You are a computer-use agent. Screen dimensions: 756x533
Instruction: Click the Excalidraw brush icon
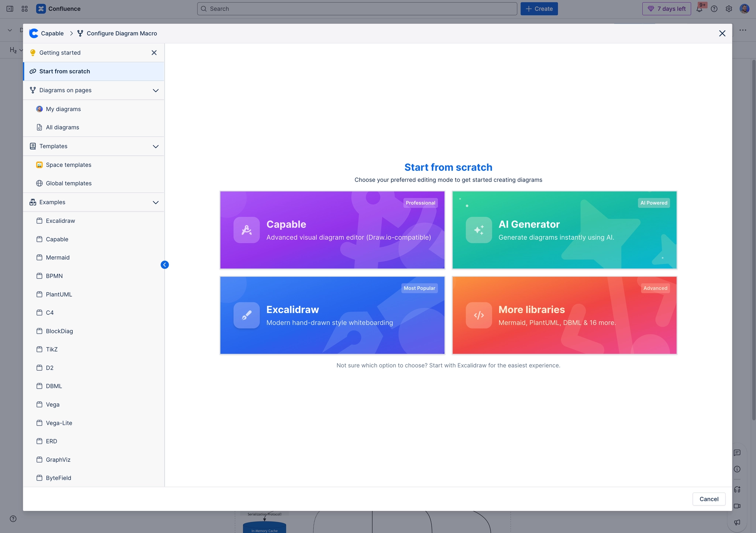[246, 315]
